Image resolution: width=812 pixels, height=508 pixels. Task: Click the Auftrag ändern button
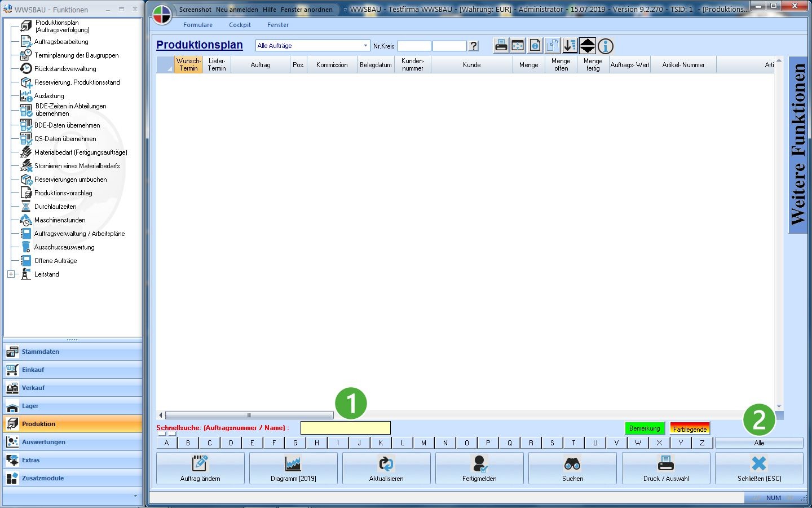tap(200, 468)
